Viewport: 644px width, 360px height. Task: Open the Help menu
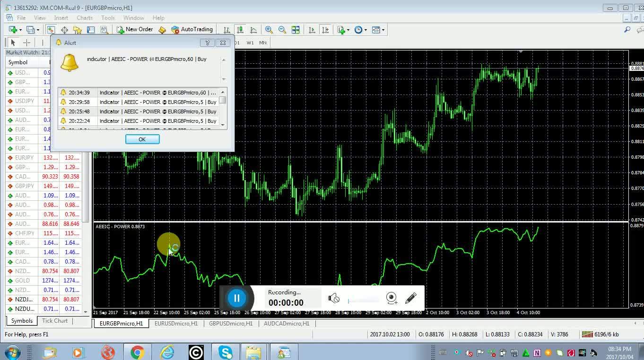pyautogui.click(x=158, y=17)
